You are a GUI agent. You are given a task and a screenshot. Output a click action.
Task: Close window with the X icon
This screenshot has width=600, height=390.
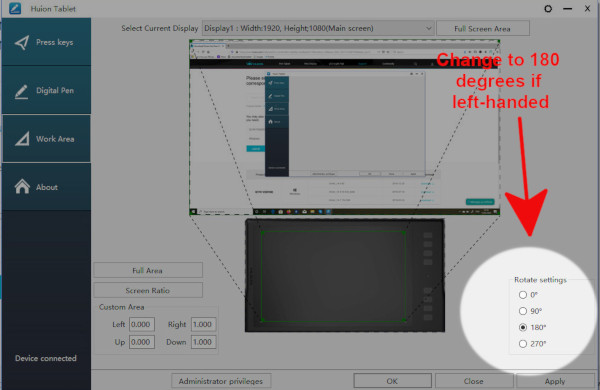(x=587, y=8)
